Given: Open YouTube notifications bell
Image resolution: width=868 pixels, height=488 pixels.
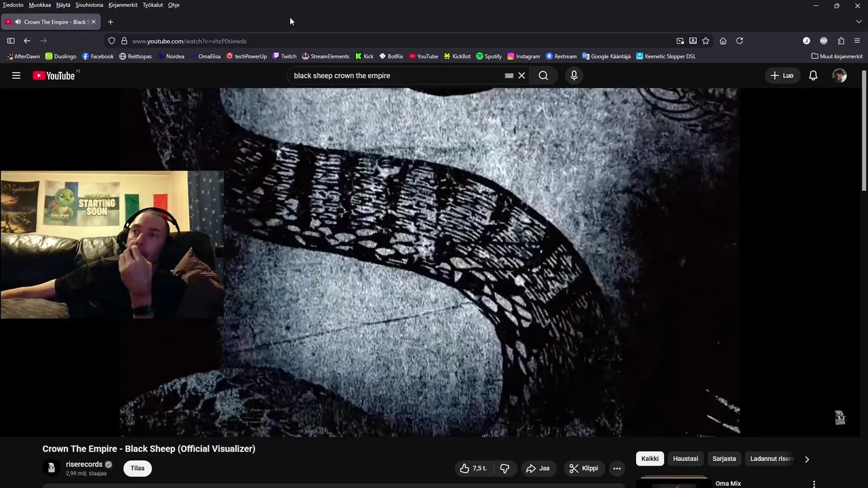Looking at the screenshot, I should click(813, 76).
